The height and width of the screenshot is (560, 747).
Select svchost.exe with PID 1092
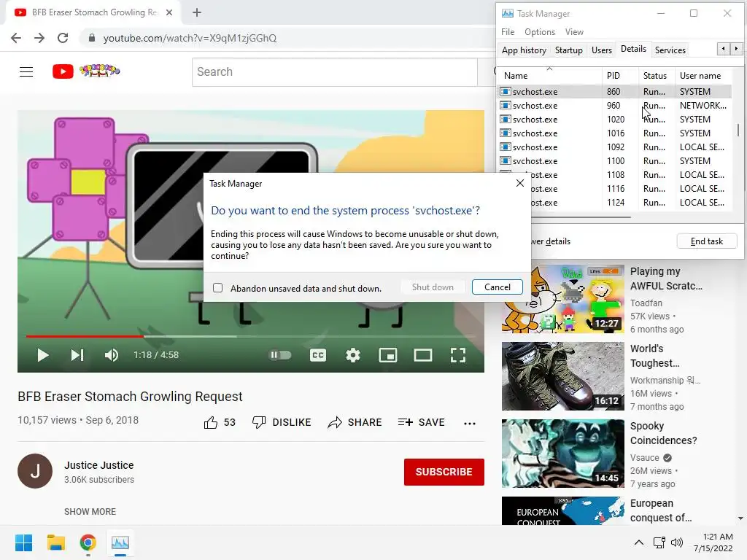(614, 147)
